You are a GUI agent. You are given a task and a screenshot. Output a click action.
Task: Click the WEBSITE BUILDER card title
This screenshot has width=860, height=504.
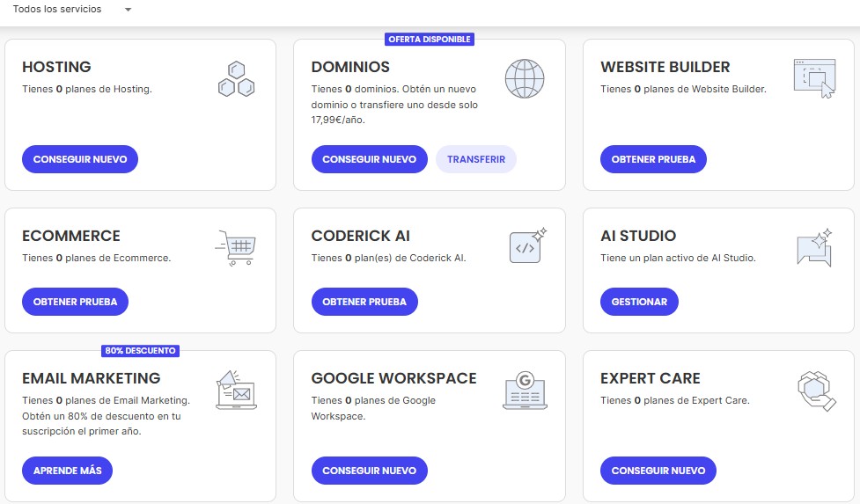665,67
